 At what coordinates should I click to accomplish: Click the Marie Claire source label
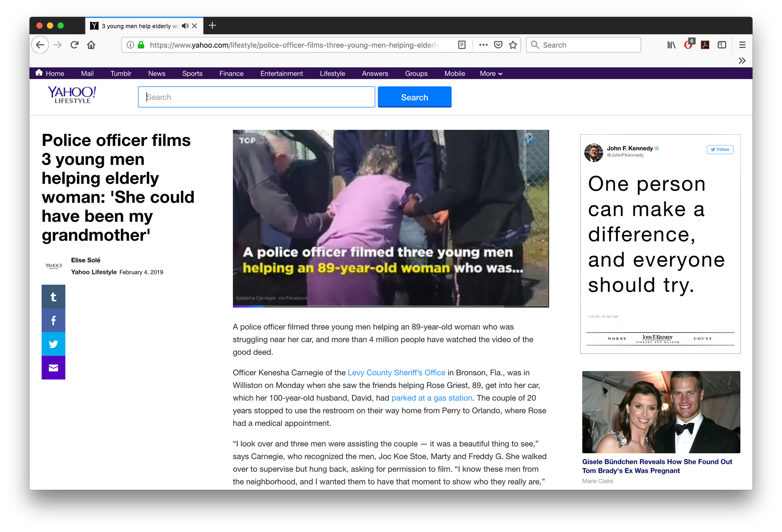[597, 481]
